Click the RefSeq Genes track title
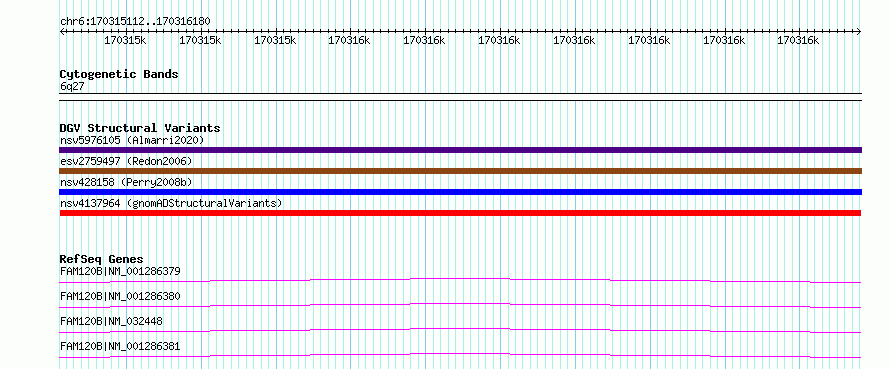890x369 pixels. 101,259
